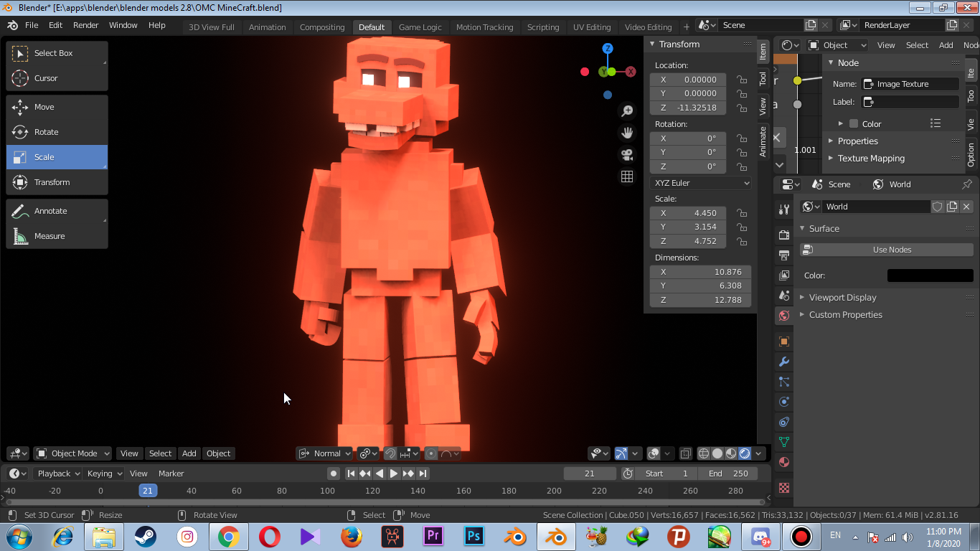Viewport: 980px width, 551px height.
Task: Expand the Viewport Display panel
Action: click(x=842, y=298)
